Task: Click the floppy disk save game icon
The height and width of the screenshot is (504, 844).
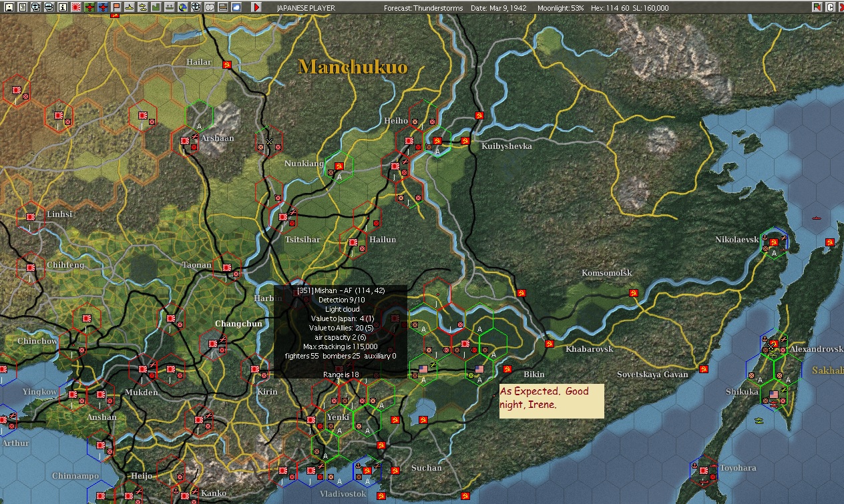Action: point(9,7)
